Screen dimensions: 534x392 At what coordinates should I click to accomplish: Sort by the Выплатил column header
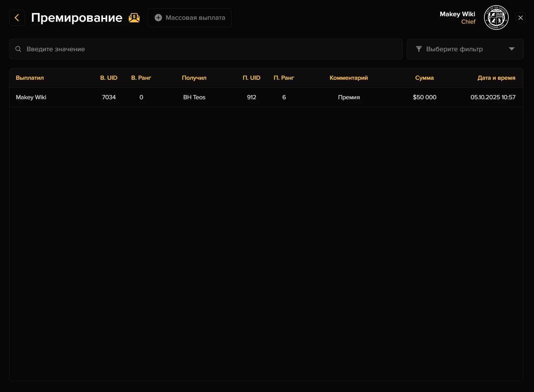pyautogui.click(x=30, y=78)
